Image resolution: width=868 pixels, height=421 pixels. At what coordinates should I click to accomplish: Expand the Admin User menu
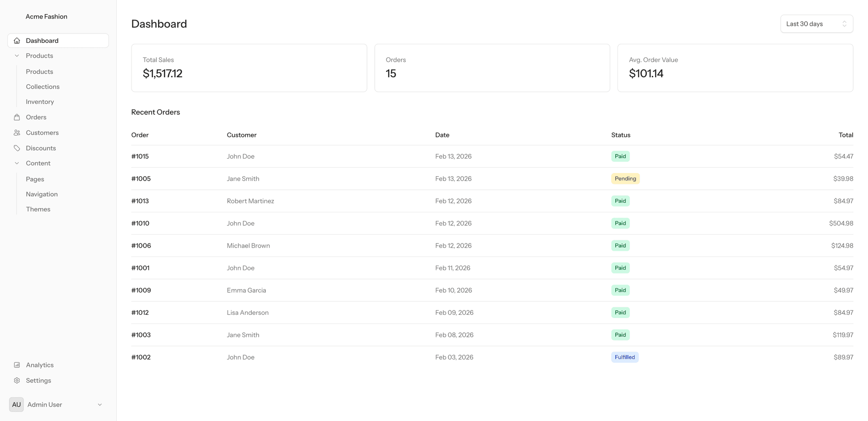99,404
